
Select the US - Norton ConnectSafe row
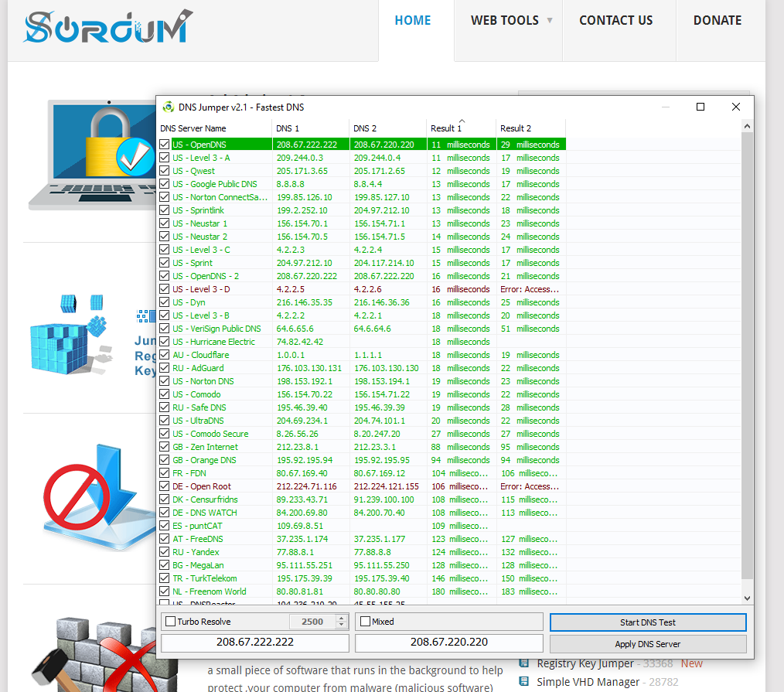(x=363, y=197)
